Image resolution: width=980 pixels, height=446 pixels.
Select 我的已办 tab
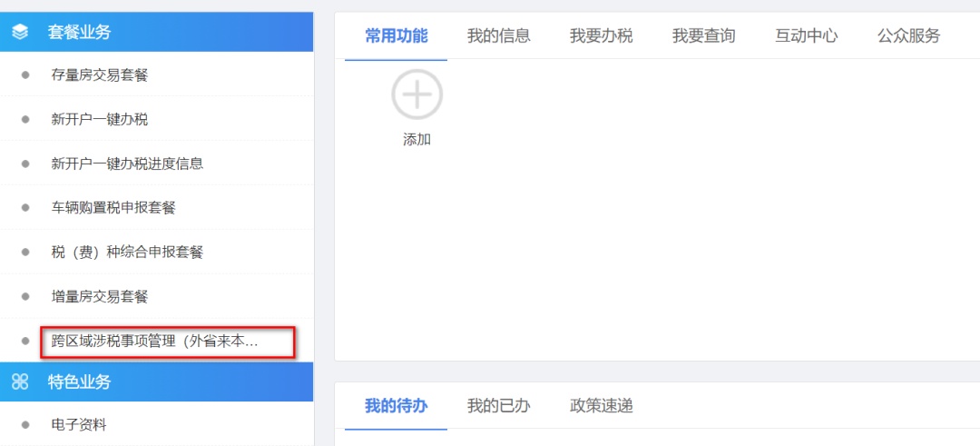click(499, 406)
